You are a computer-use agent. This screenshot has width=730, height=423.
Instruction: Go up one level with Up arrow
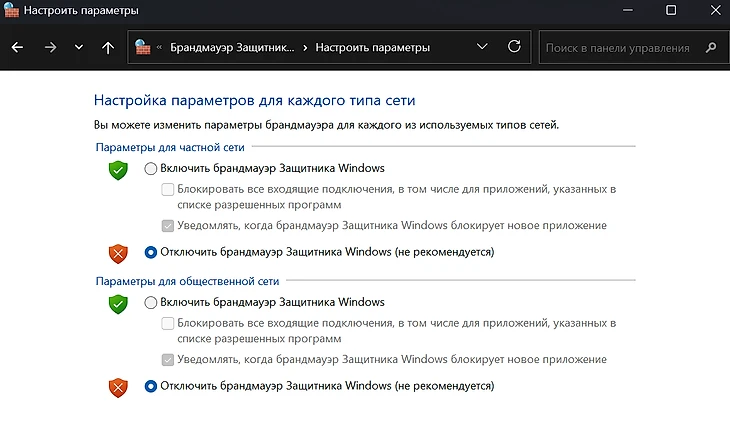108,47
